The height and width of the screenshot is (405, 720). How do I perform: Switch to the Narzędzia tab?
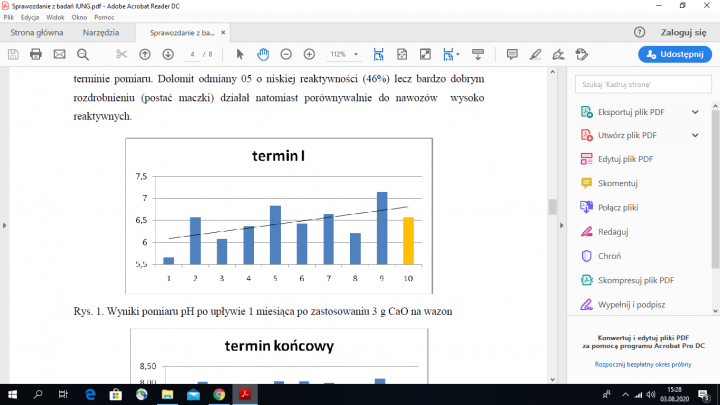click(101, 32)
